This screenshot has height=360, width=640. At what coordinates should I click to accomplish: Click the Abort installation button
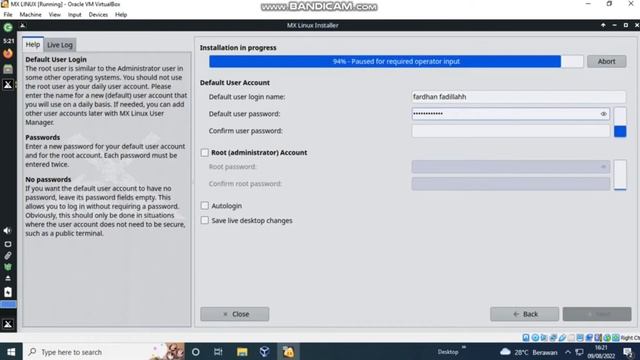point(607,61)
